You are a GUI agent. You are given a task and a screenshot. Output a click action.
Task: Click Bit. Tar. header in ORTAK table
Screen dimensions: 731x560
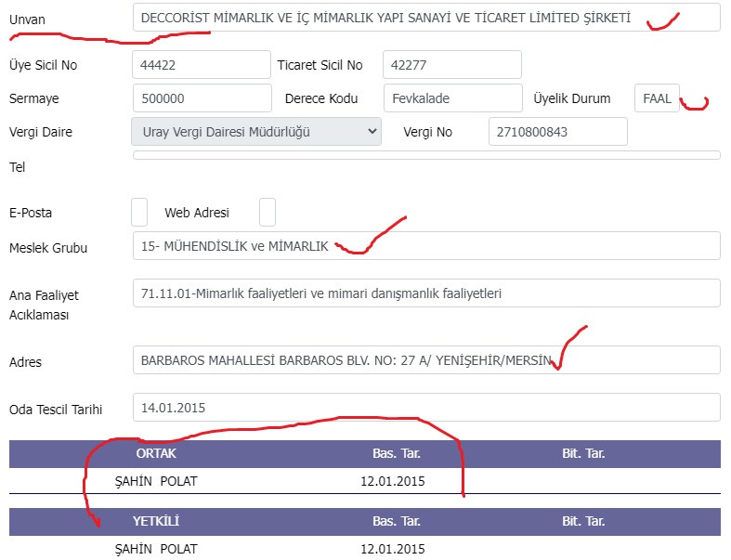[583, 454]
